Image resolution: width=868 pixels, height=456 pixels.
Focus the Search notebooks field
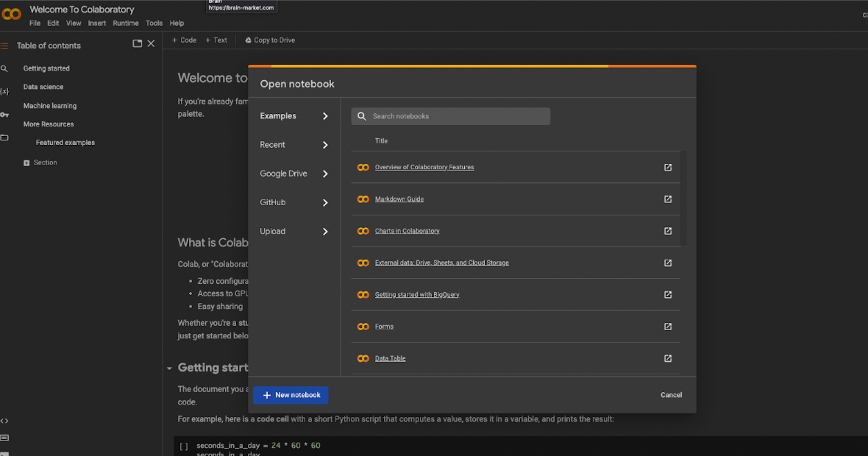pos(451,116)
